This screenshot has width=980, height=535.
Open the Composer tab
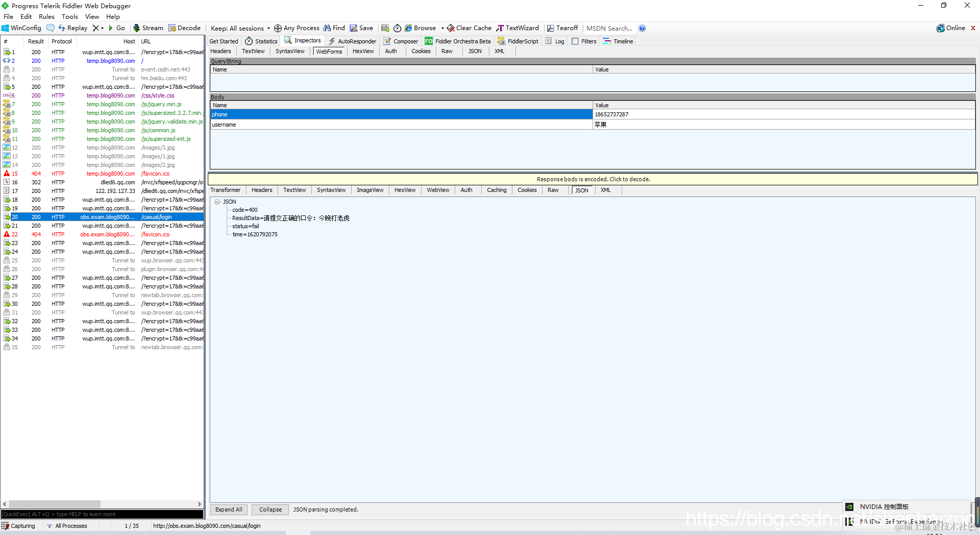(x=401, y=41)
